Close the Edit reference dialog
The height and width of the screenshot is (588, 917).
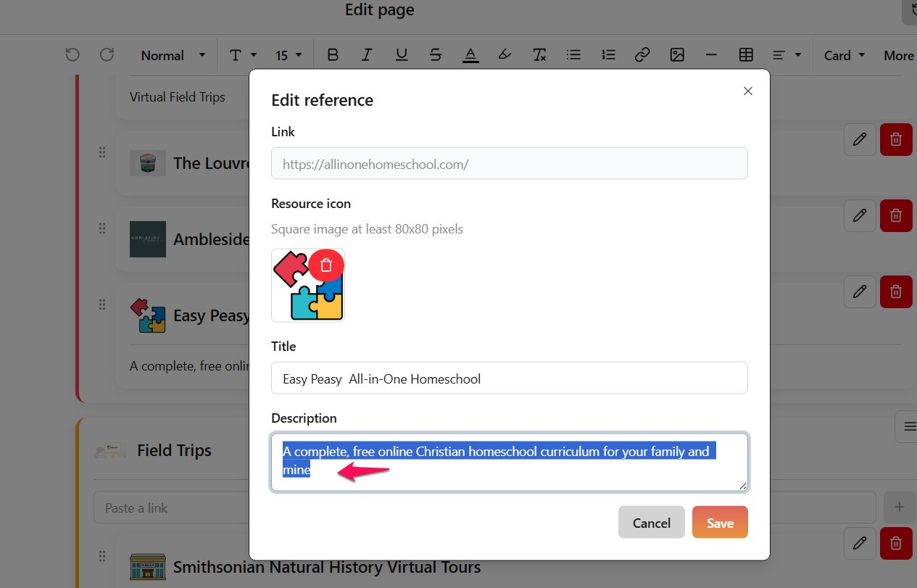click(x=748, y=91)
